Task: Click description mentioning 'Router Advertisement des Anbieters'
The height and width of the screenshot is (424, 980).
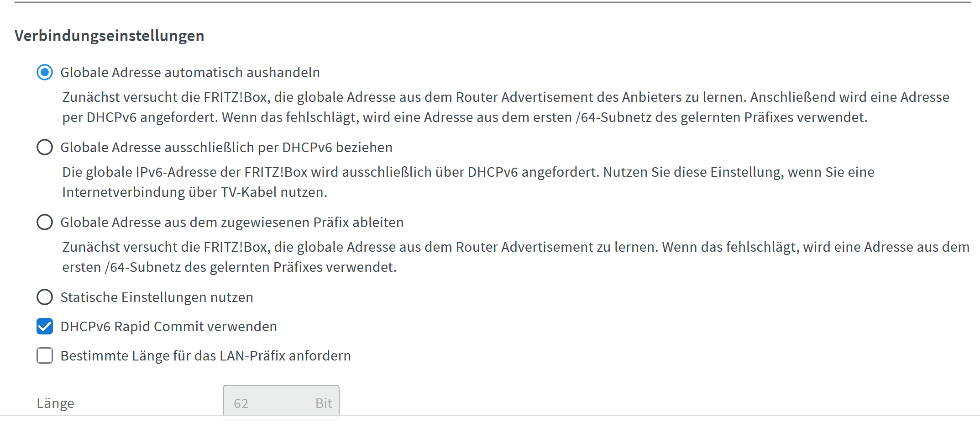Action: [506, 107]
